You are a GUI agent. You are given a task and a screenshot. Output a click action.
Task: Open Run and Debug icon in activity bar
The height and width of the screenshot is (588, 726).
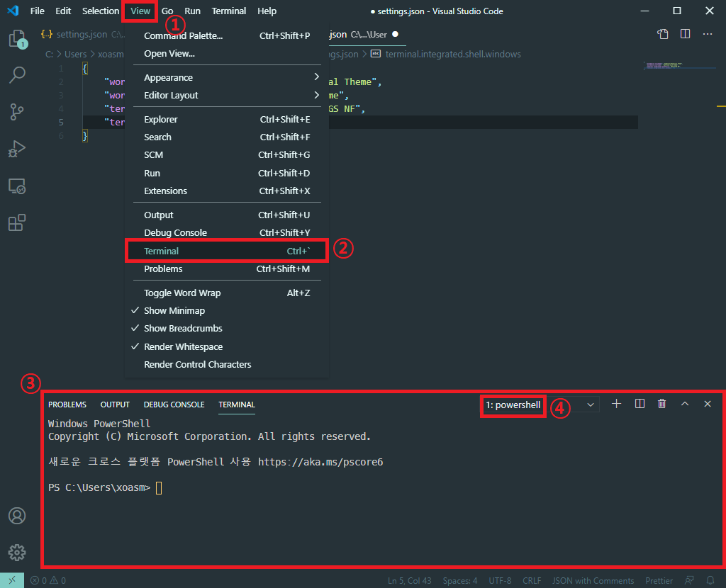coord(17,149)
